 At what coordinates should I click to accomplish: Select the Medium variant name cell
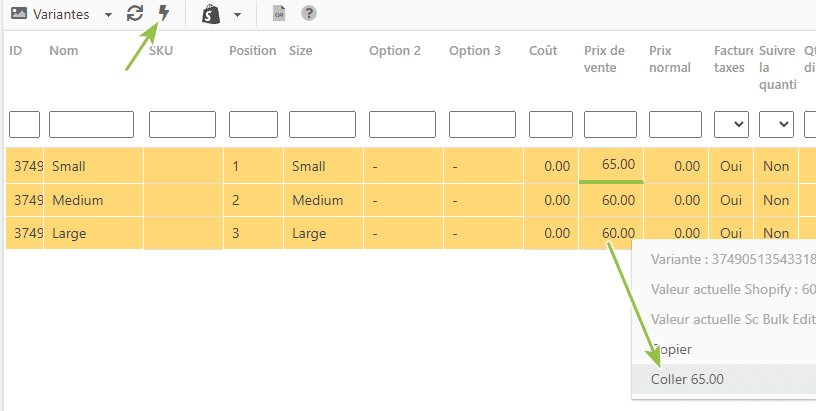[93, 200]
